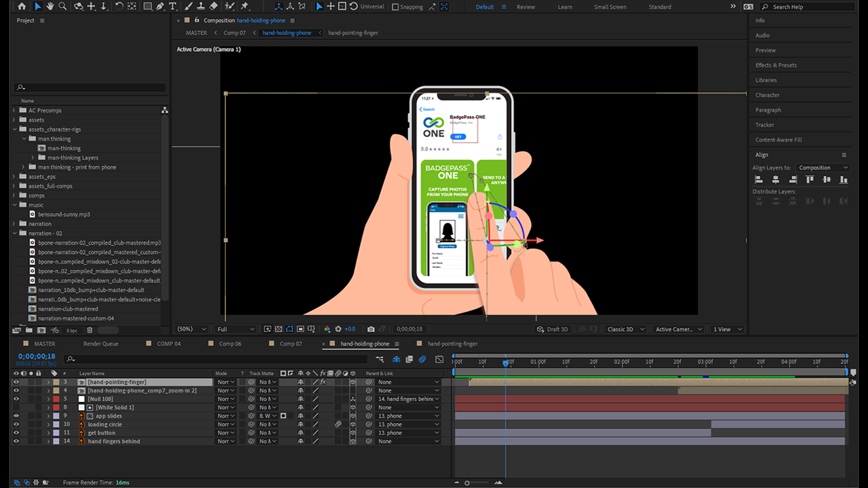Click the layer 3 tan label color swatch
The width and height of the screenshot is (868, 488).
coord(56,382)
